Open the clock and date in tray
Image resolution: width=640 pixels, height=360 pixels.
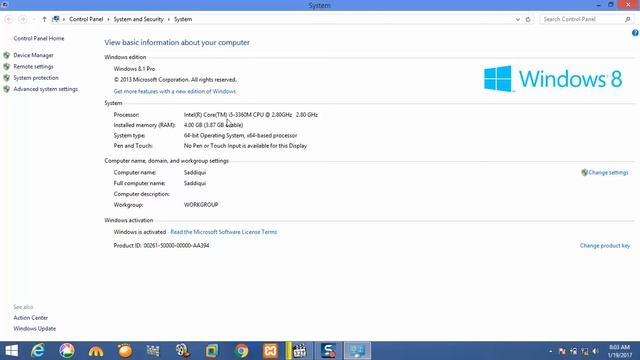tap(619, 351)
